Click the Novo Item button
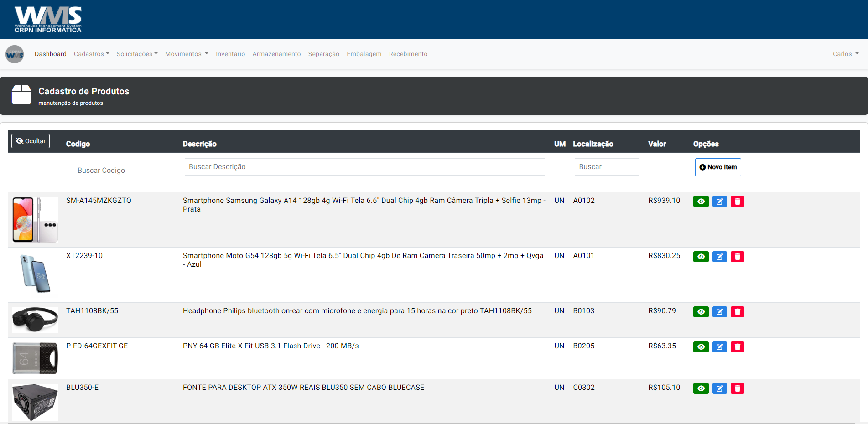Screen dimensions: 868x424 coord(718,167)
